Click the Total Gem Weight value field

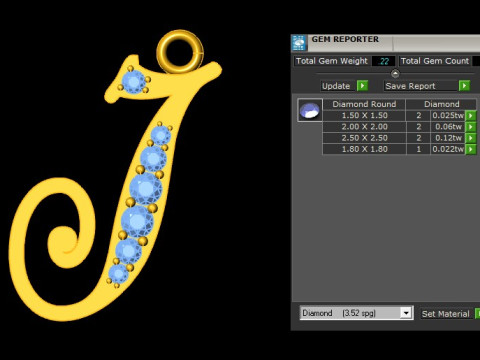click(x=384, y=61)
